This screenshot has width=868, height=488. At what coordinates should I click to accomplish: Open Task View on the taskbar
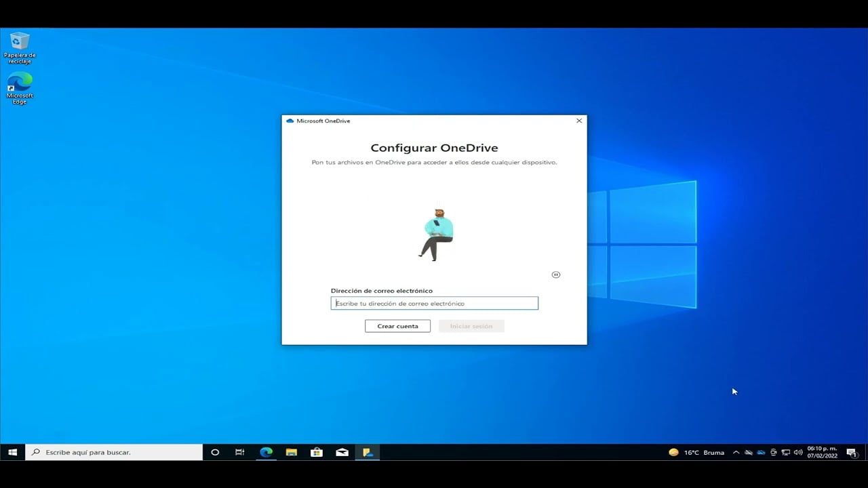(x=239, y=452)
